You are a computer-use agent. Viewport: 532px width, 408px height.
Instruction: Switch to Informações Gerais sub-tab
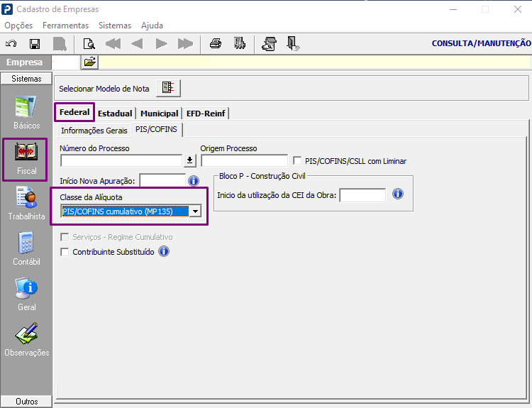pyautogui.click(x=94, y=131)
